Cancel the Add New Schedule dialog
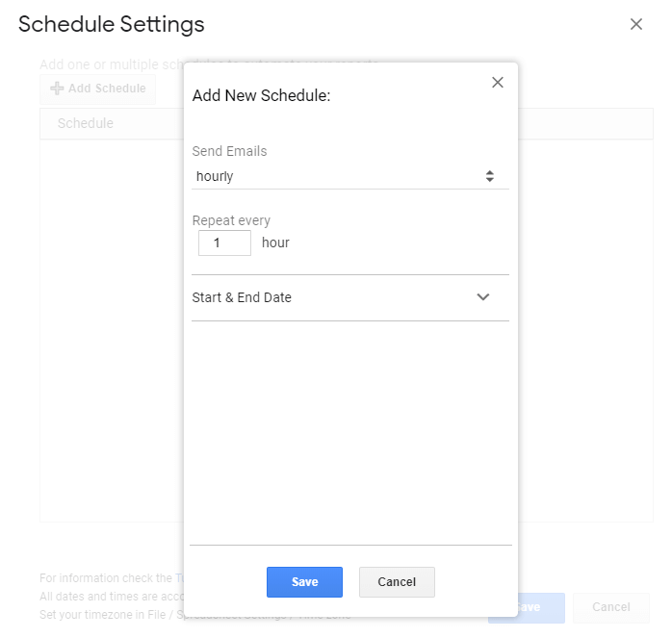672x638 pixels. (x=397, y=582)
